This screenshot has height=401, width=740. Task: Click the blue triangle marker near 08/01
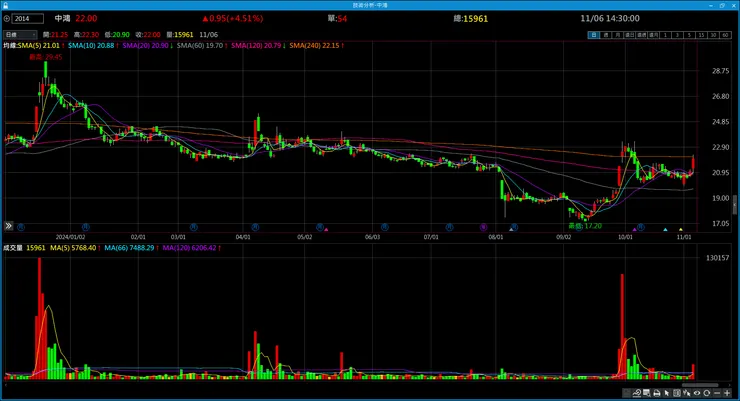[x=511, y=230]
